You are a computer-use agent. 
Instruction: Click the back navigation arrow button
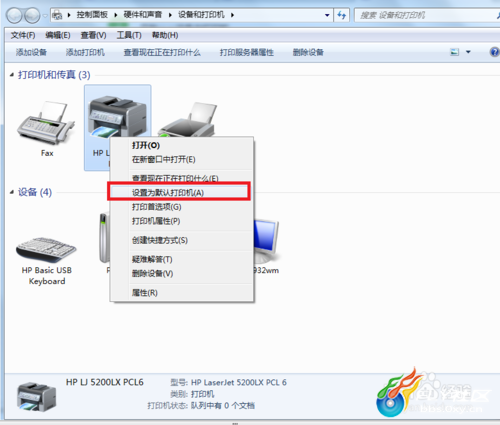14,16
